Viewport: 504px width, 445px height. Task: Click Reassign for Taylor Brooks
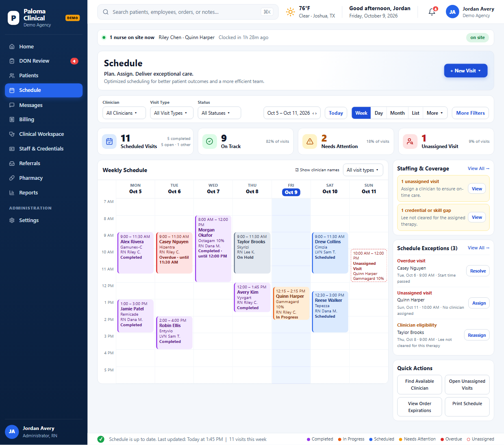click(477, 335)
